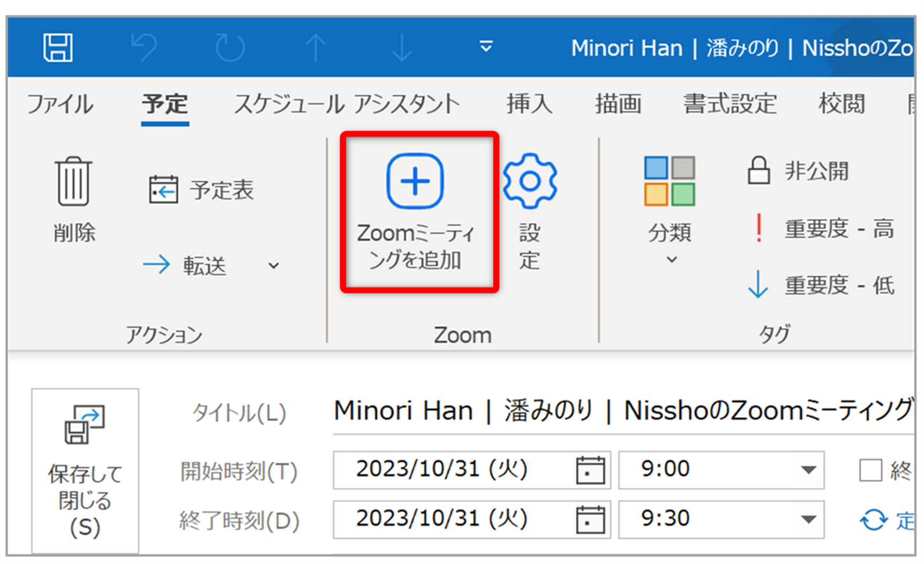Check the all-day 終日 checkbox
The height and width of the screenshot is (564, 924).
click(x=870, y=471)
